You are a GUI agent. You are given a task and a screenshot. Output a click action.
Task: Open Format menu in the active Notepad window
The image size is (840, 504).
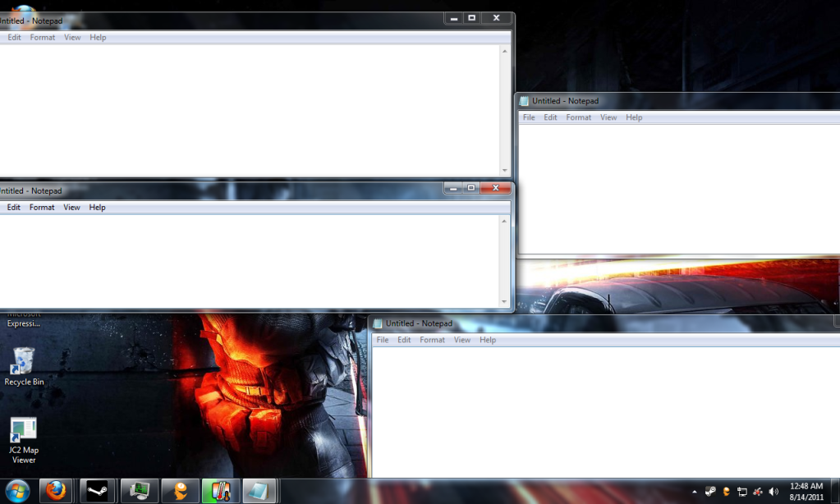42,208
